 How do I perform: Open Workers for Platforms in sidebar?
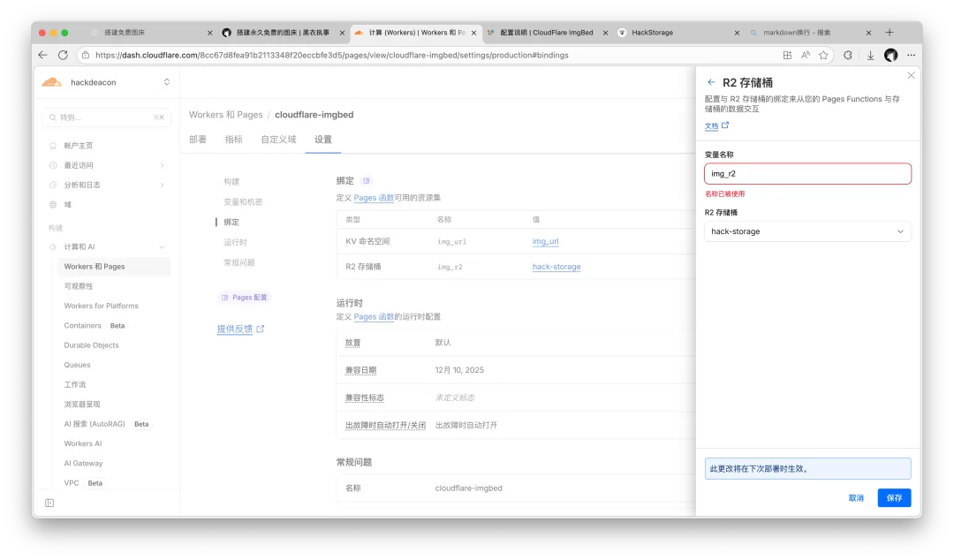[101, 306]
